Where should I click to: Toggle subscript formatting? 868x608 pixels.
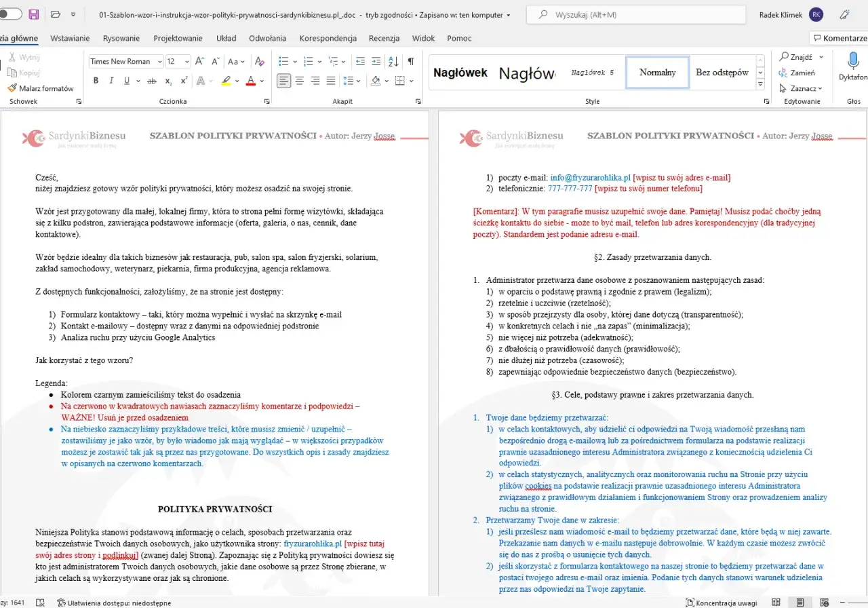pyautogui.click(x=168, y=81)
